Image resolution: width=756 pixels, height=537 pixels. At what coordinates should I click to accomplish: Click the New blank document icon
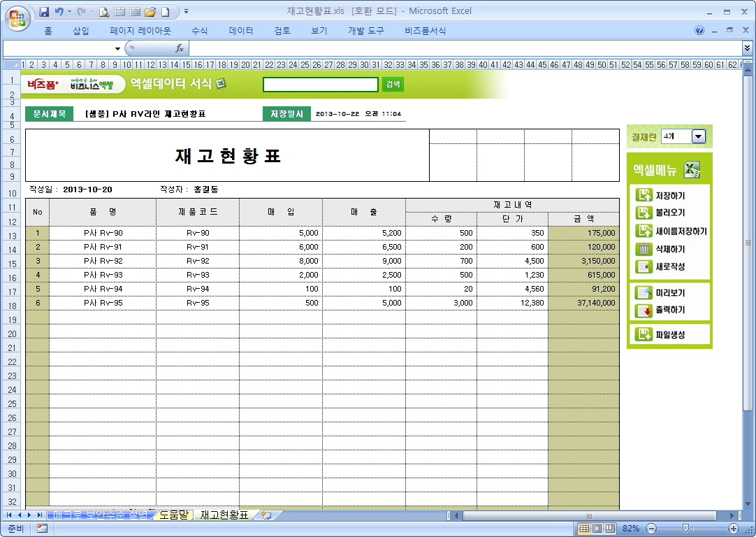point(165,12)
